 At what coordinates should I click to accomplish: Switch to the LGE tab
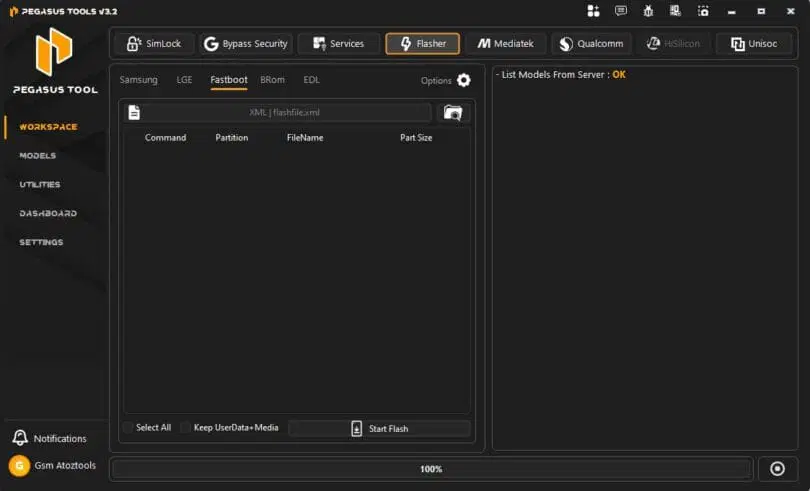[184, 80]
